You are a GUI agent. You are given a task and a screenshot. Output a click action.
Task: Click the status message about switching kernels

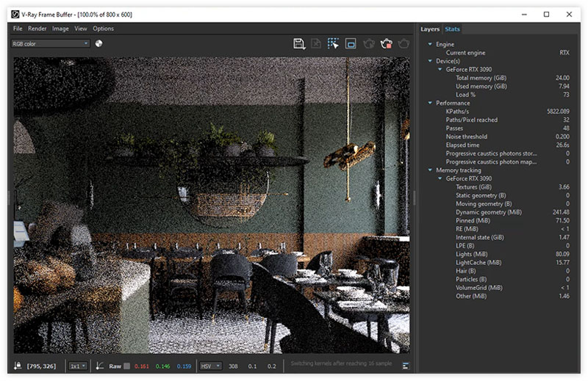pos(341,363)
